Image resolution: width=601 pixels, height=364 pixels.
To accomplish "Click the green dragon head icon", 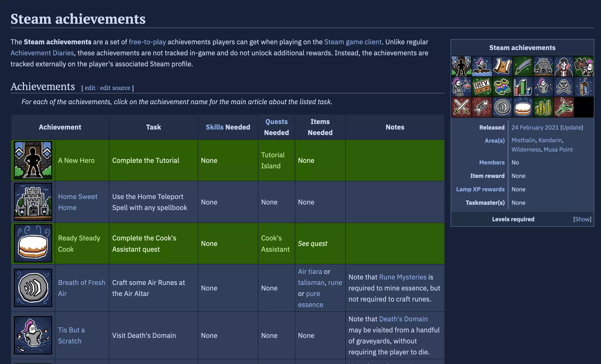I will (x=563, y=107).
